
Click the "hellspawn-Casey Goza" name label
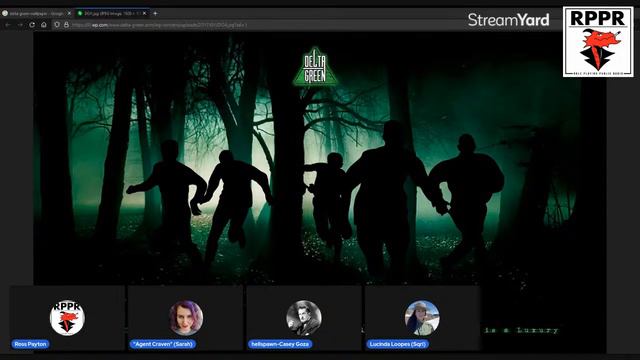click(x=280, y=344)
